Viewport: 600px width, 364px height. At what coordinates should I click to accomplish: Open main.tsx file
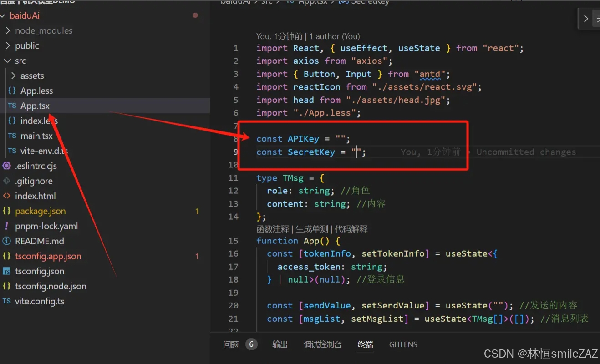coord(36,136)
